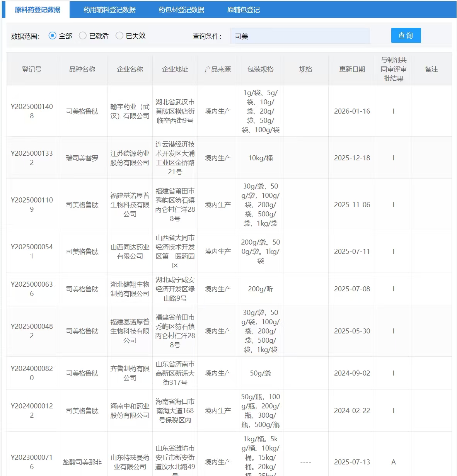Click company 齐鲁制药有限公司
Viewport: 457px width, 476px height.
pyautogui.click(x=130, y=373)
